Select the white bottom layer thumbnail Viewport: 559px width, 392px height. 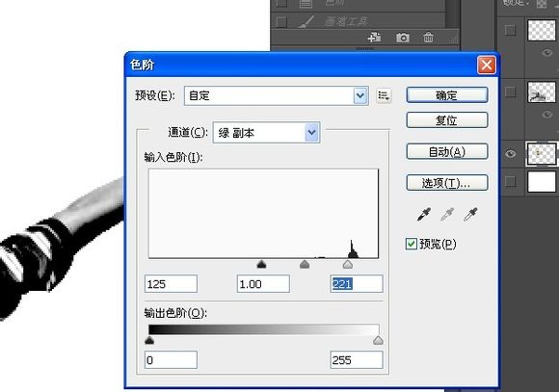point(542,181)
